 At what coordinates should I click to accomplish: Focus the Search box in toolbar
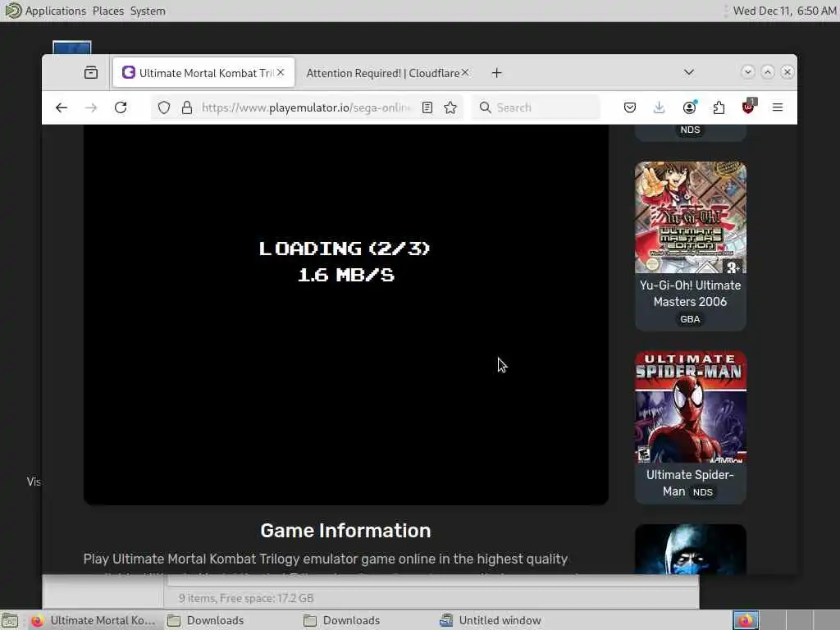tap(536, 107)
